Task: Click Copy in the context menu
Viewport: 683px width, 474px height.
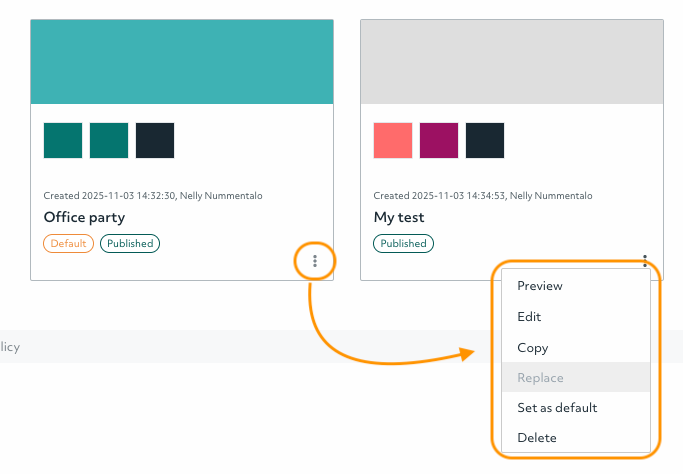Action: 532,348
